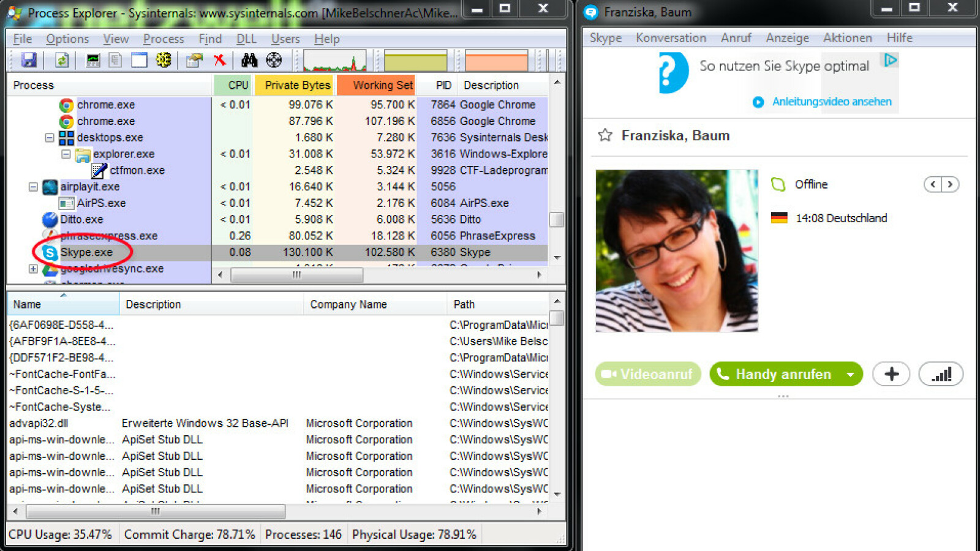Collapse the airplayit.exe tree node
The height and width of the screenshot is (551, 980).
tap(33, 187)
